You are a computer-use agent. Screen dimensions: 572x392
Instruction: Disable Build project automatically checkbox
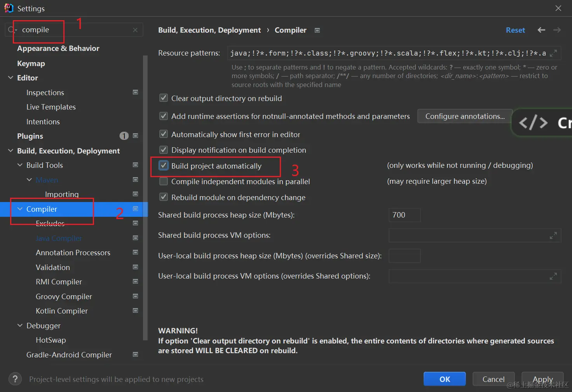(164, 166)
